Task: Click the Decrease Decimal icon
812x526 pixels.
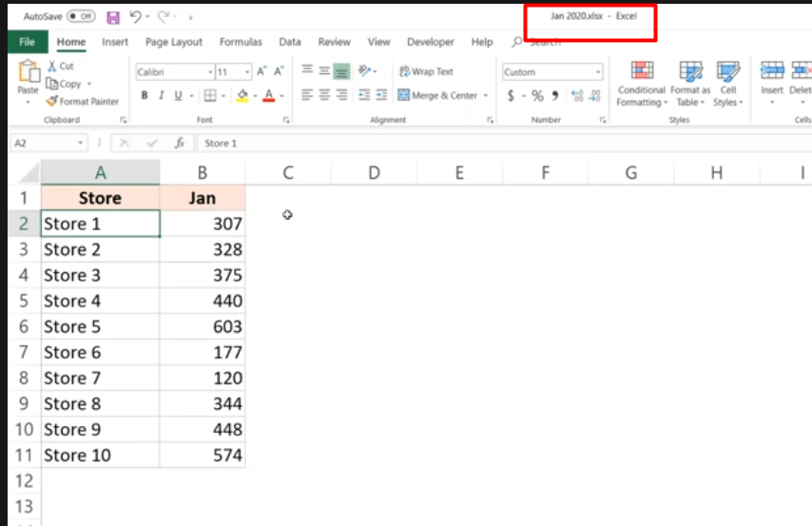Action: pos(595,95)
